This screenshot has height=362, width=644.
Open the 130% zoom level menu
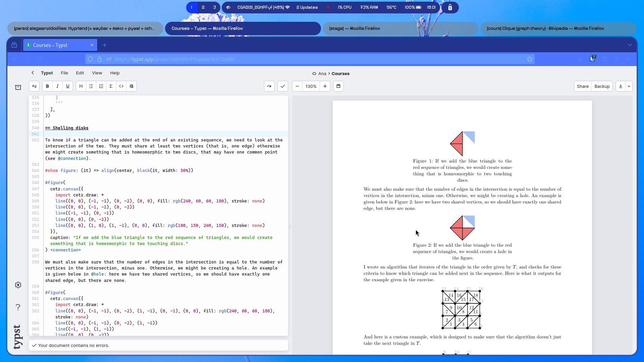(x=311, y=86)
